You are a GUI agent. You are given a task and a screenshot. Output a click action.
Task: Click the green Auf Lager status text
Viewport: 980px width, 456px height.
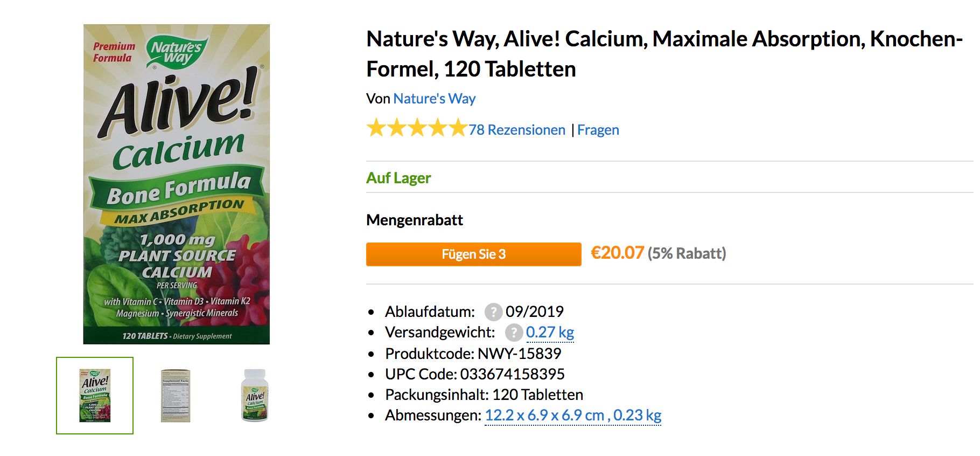coord(398,178)
